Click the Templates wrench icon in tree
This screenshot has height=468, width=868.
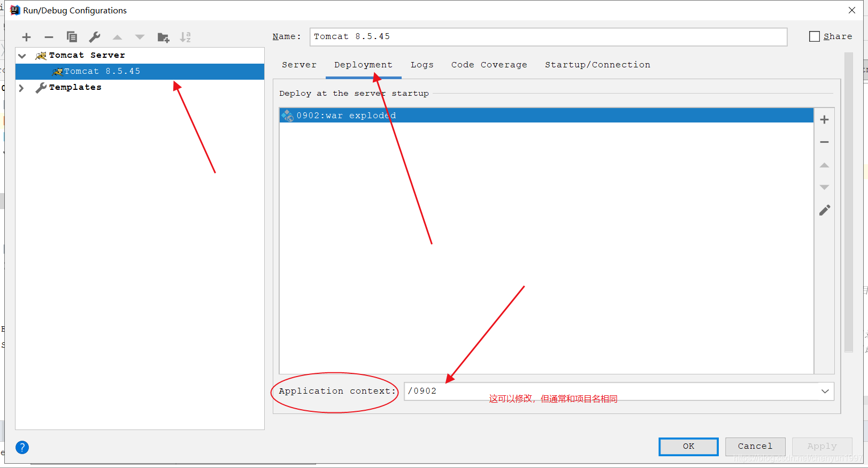41,88
